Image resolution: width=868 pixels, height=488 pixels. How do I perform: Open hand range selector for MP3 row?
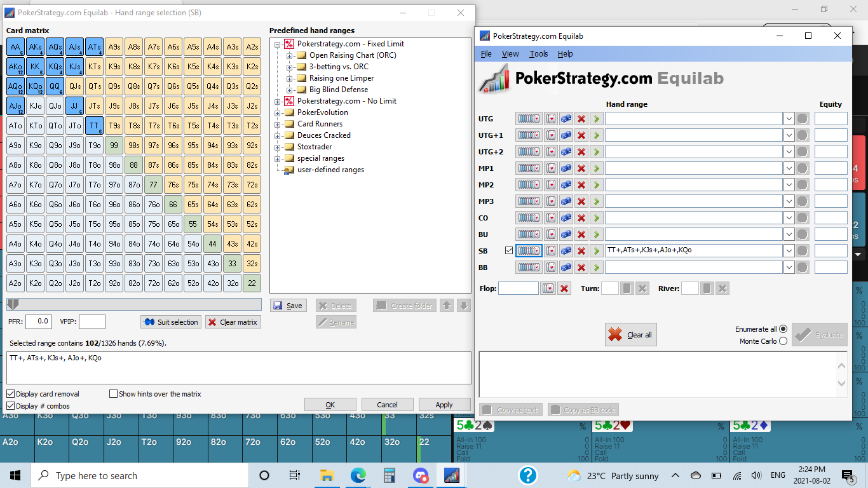529,201
